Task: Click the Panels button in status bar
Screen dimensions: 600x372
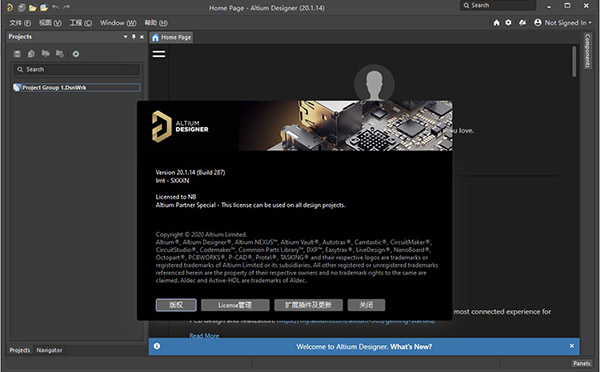Action: point(582,363)
